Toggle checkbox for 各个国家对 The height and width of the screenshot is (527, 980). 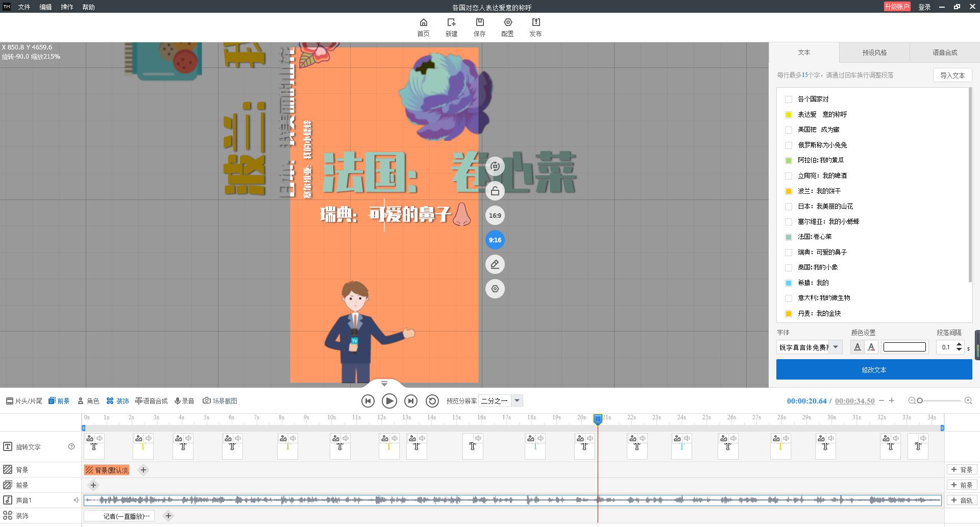tap(789, 99)
